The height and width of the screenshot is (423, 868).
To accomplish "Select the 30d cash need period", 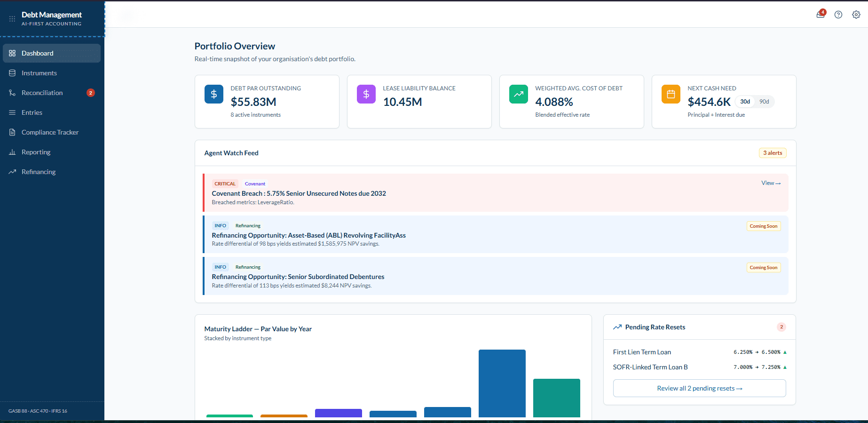I will click(x=745, y=102).
